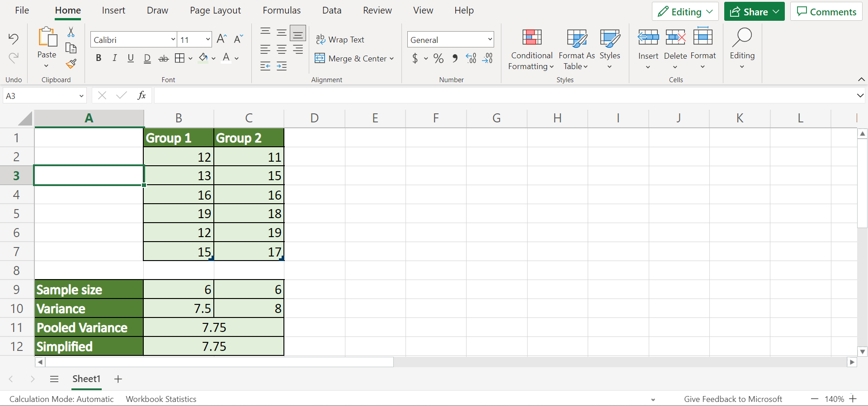
Task: Click the Insert Function fx icon
Action: tap(142, 95)
